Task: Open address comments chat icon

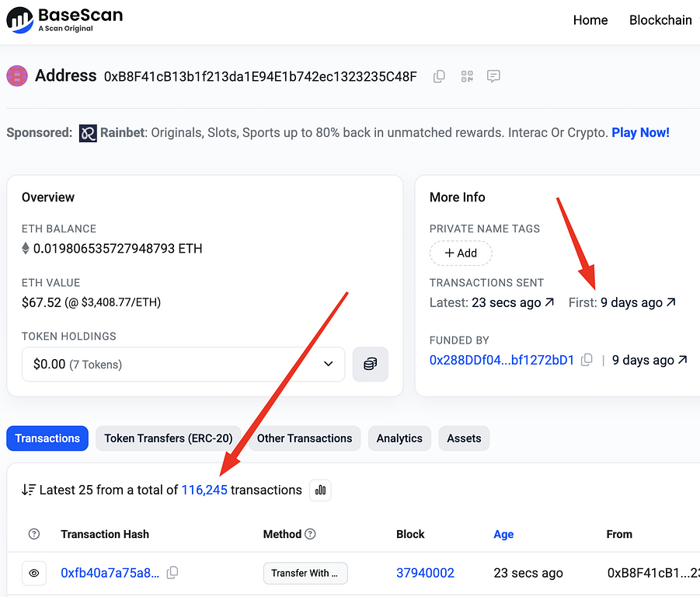Action: coord(493,76)
